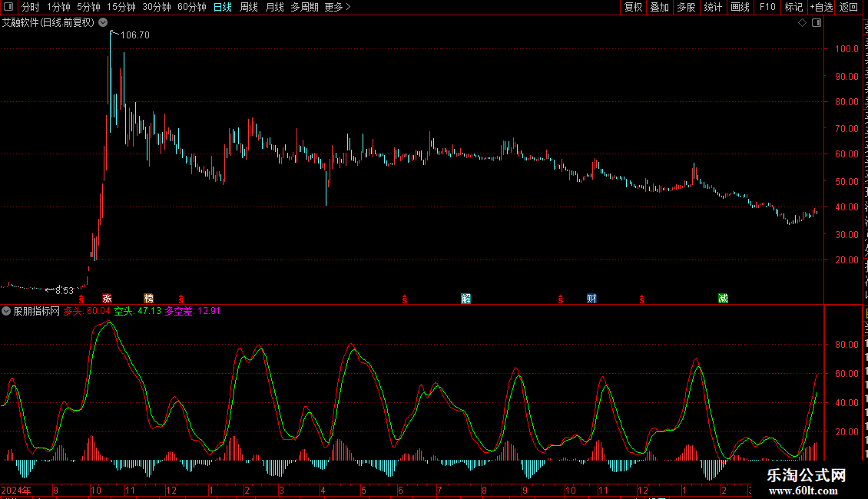The height and width of the screenshot is (499, 868).
Task: Click the 2024年 timeline label
Action: (16, 490)
